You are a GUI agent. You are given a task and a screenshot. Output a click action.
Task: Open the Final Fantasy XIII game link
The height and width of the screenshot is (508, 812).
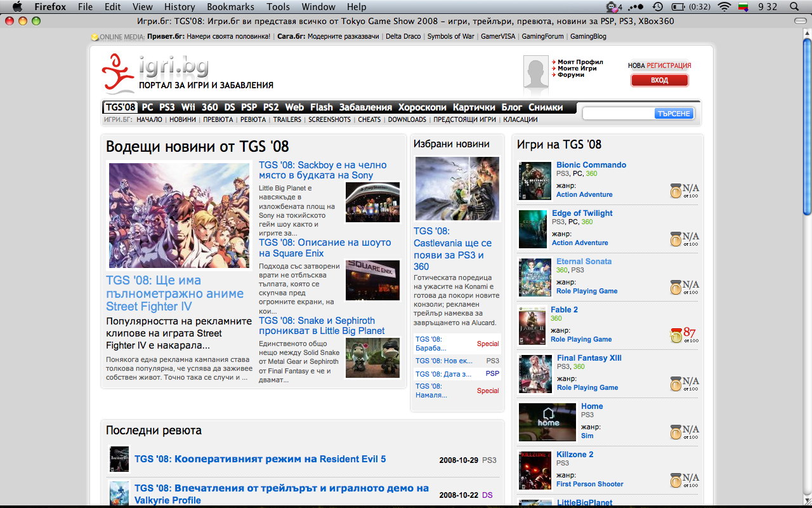coord(589,358)
